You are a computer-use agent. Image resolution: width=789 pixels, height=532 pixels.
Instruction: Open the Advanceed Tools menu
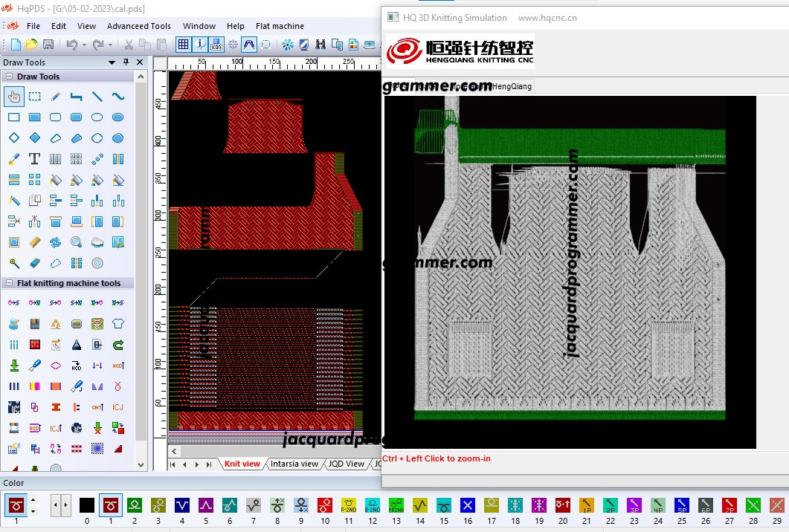pyautogui.click(x=139, y=26)
